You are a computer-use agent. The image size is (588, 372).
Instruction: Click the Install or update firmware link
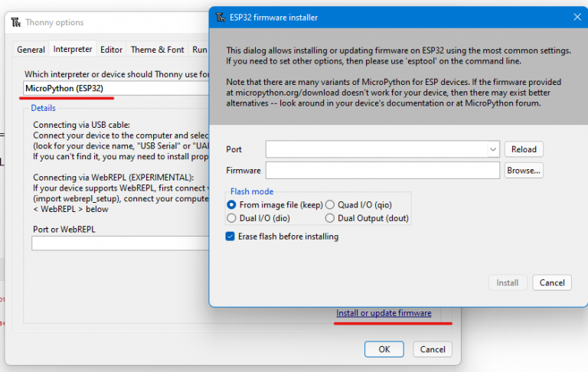click(x=384, y=313)
